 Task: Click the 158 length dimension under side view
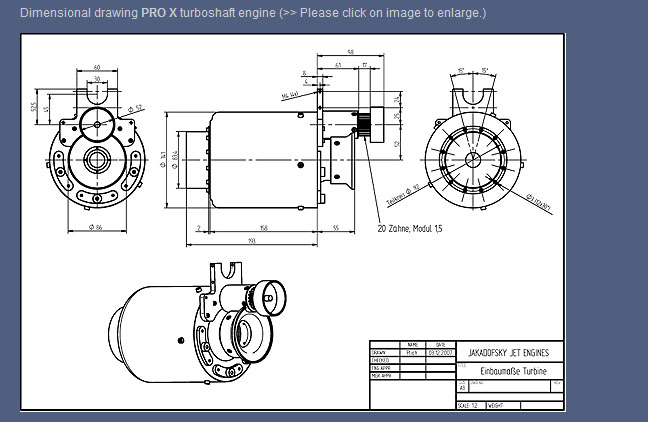coord(261,228)
